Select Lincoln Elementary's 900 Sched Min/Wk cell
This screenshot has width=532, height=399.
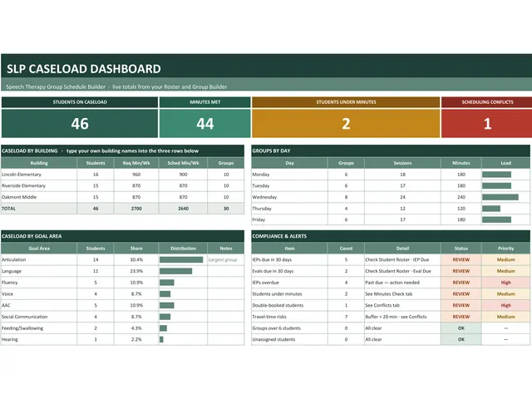[x=183, y=175]
